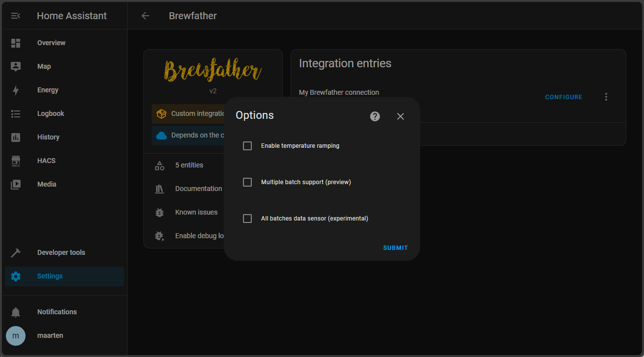Open Map in the sidebar
The width and height of the screenshot is (644, 357).
point(64,66)
